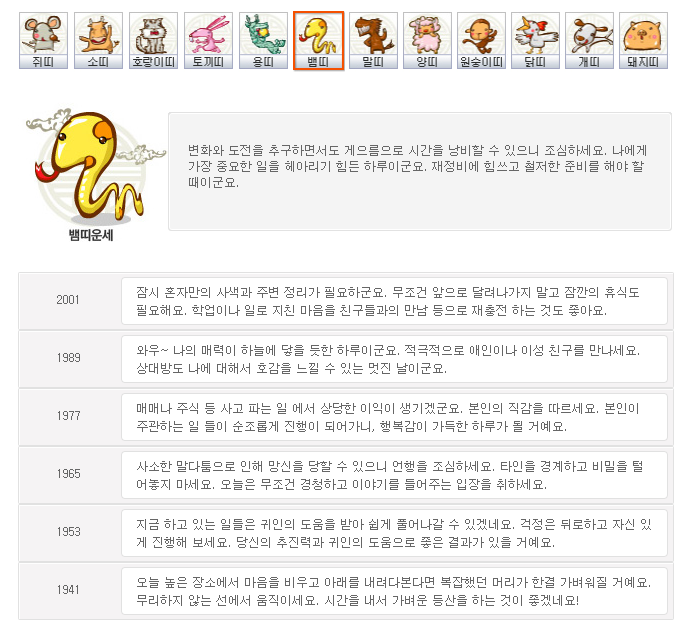Image resolution: width=680 pixels, height=629 pixels.
Task: Choose the tiger zodiac icon (호랑이띠)
Action: [x=154, y=40]
